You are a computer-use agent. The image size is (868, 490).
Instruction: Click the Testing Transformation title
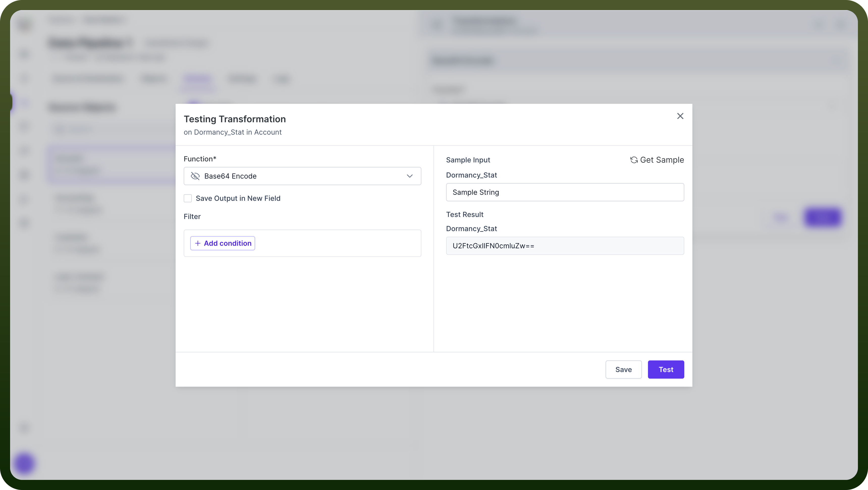(x=235, y=119)
